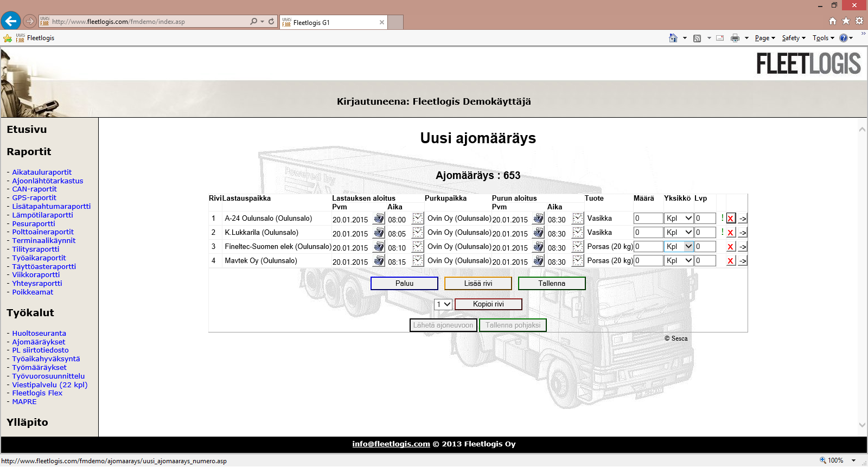Viewport: 868px width, 467px height.
Task: Click the page scrollbar down arrow
Action: [x=862, y=425]
